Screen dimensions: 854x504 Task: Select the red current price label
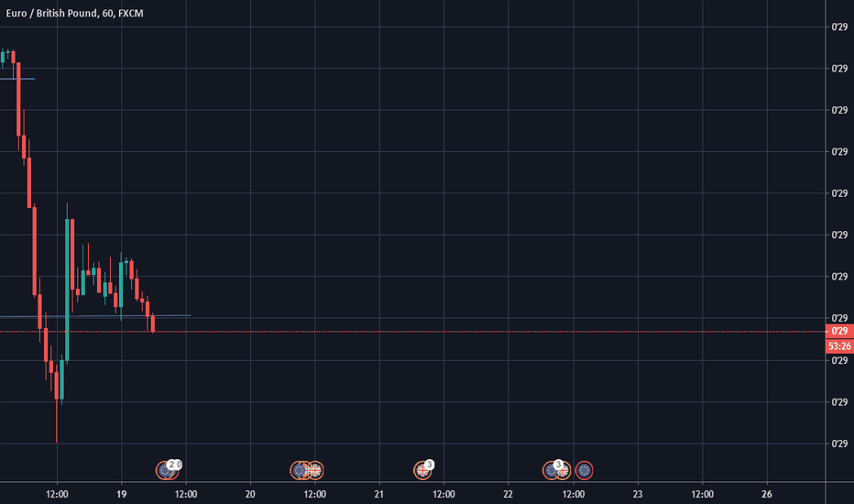(839, 332)
